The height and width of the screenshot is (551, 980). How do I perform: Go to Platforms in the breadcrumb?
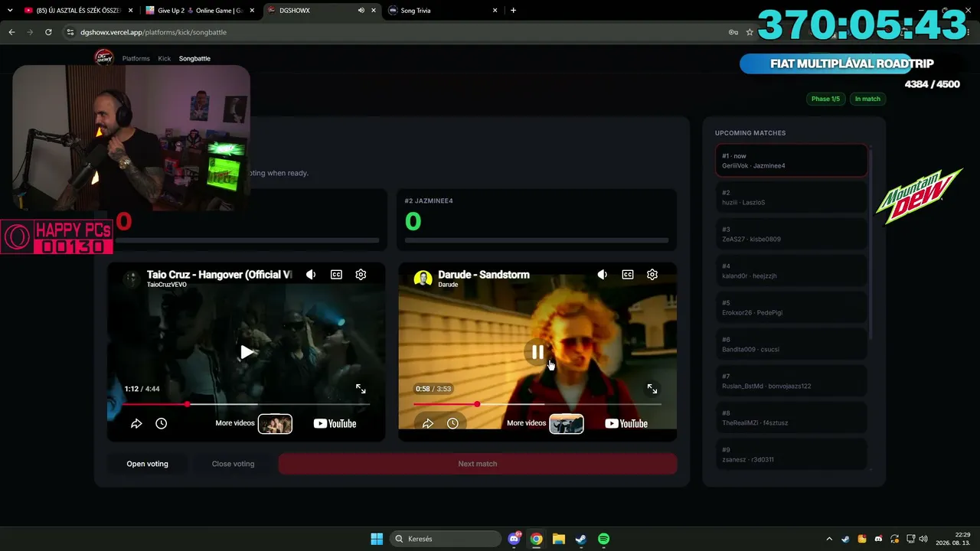136,58
